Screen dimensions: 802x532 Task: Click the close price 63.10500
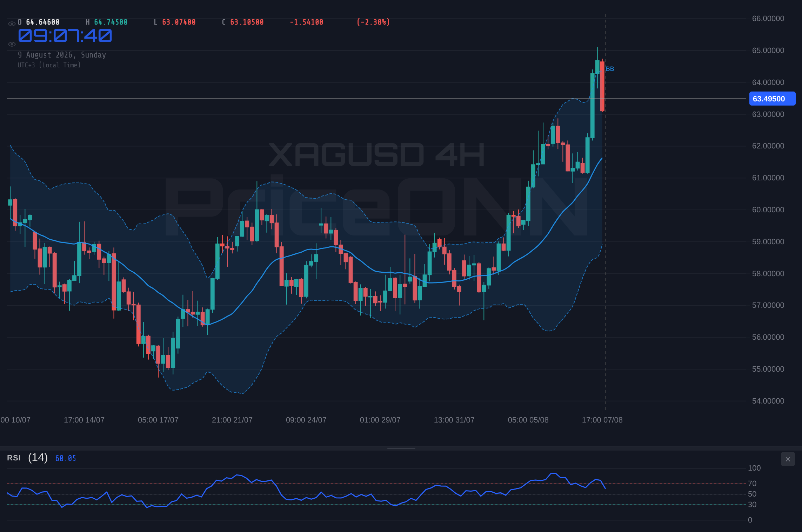pyautogui.click(x=247, y=22)
